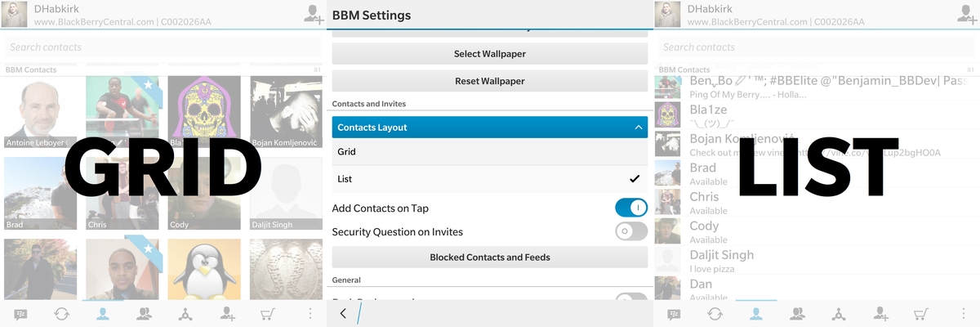Collapse the Contacts Layout dropdown

[490, 128]
